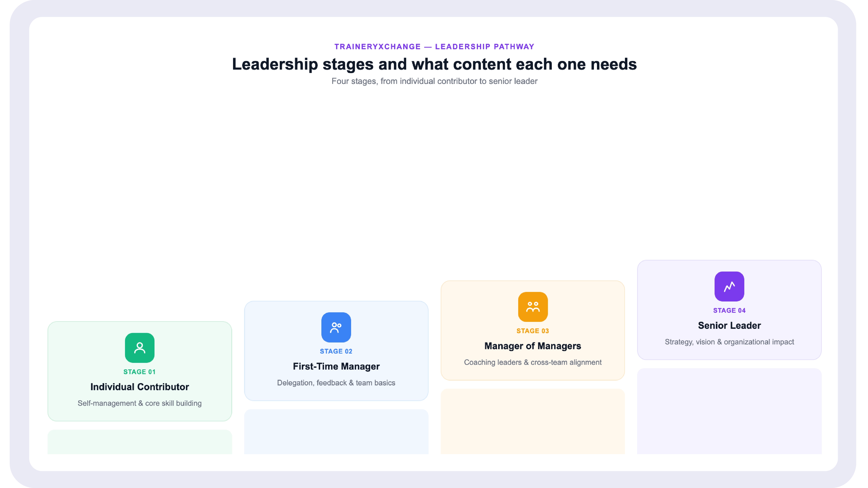
Task: Click the green Individual Contributor person icon
Action: tap(140, 347)
